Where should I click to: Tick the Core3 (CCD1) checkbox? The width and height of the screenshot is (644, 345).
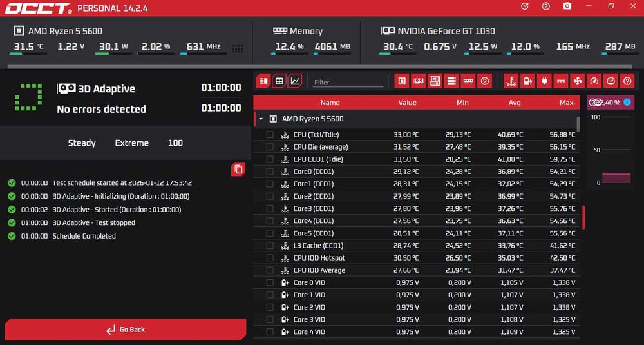coord(269,208)
